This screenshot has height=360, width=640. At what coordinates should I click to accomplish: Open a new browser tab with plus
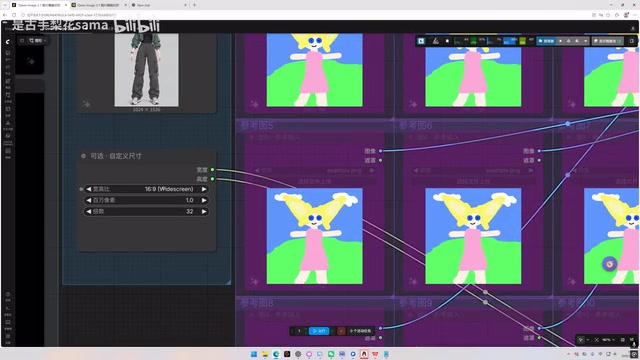click(x=194, y=5)
